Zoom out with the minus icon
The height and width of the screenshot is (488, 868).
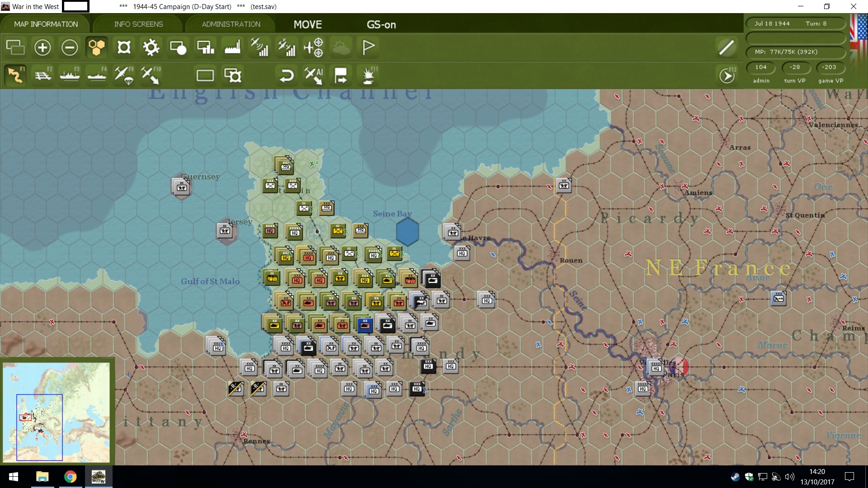70,47
